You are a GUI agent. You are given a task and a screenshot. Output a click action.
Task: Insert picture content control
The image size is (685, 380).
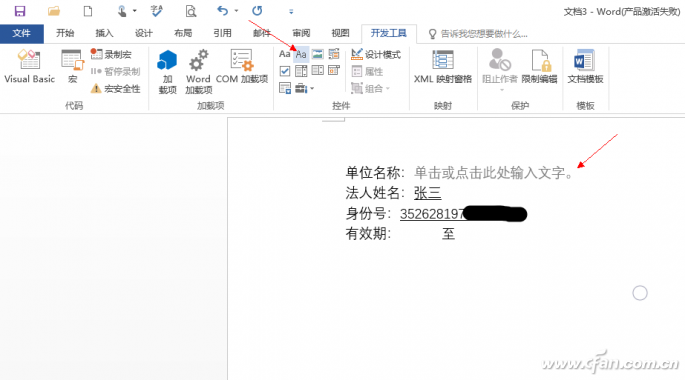coord(318,54)
